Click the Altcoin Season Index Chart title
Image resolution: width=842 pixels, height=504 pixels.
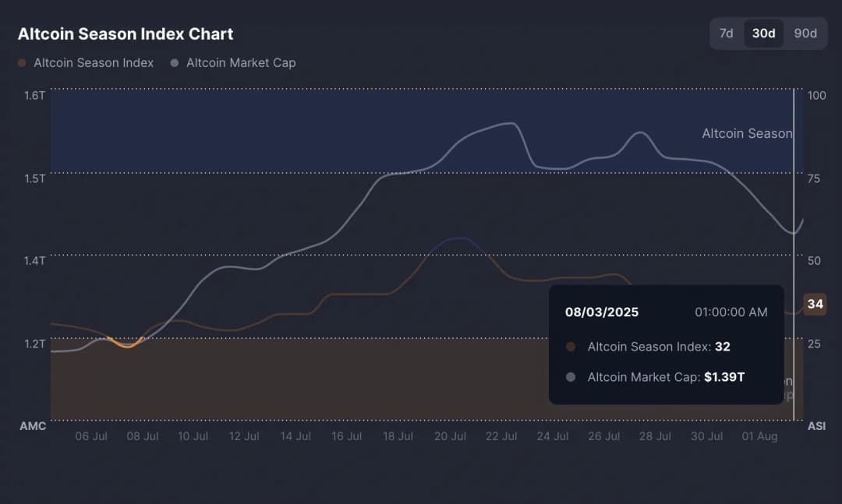tap(126, 34)
